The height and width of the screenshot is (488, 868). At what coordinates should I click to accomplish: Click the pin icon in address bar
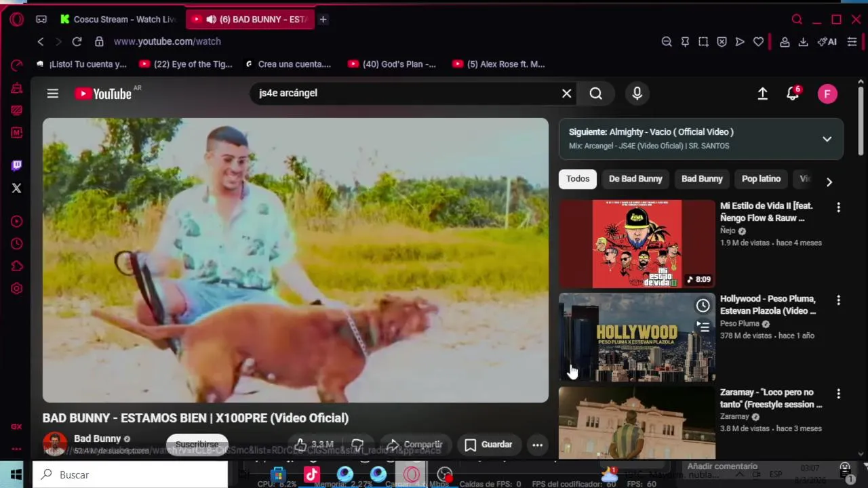pyautogui.click(x=685, y=41)
